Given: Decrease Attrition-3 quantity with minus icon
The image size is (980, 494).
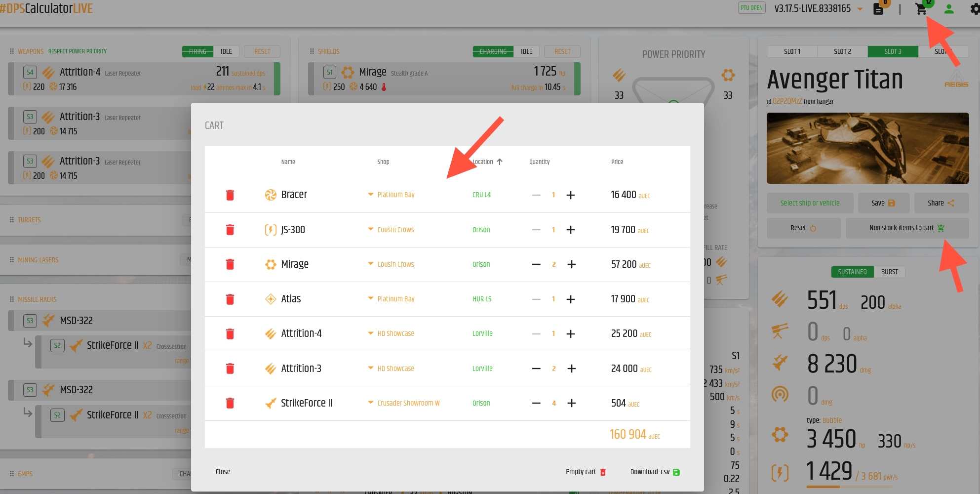Looking at the screenshot, I should (536, 369).
